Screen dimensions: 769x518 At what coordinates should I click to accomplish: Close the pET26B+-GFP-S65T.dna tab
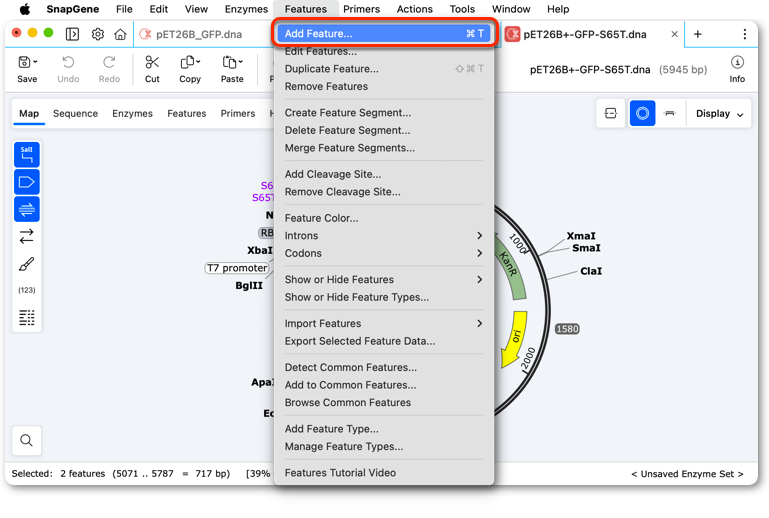coord(674,34)
